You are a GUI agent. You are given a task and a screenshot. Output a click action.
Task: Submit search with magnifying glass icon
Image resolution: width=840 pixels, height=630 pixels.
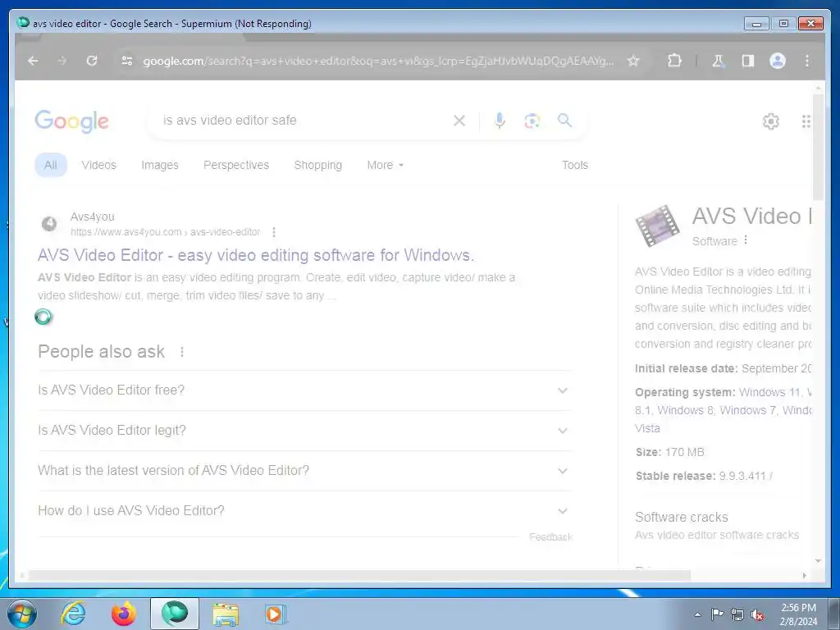tap(564, 120)
